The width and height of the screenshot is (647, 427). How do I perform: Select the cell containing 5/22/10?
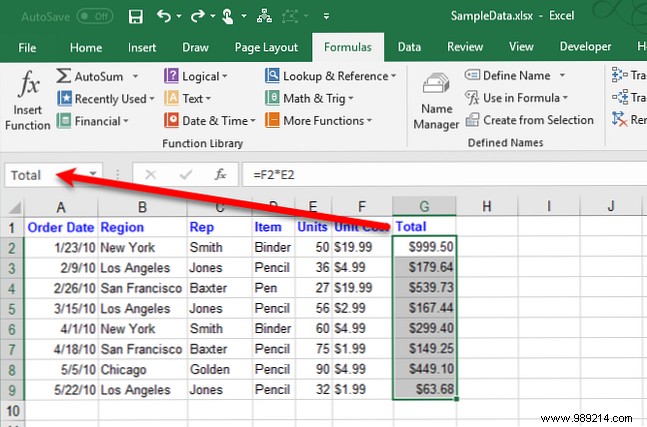click(x=61, y=390)
